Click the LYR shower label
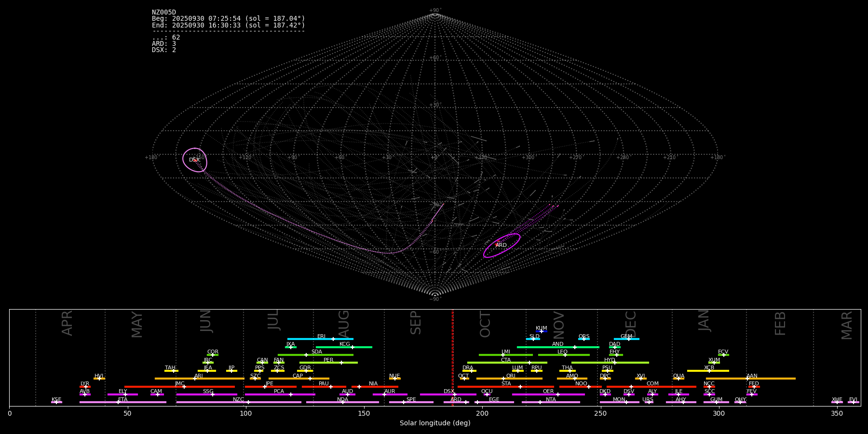 [85, 384]
